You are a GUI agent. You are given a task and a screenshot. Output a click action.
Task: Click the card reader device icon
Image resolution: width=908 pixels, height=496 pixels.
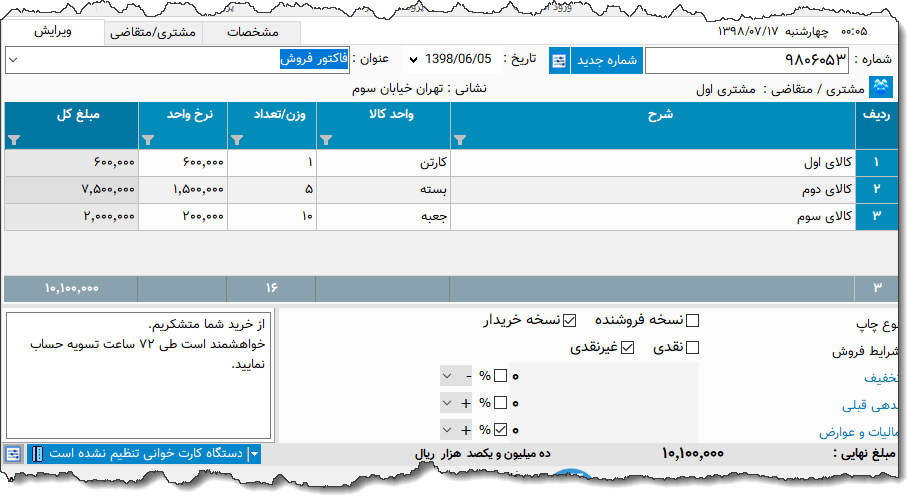(x=36, y=454)
